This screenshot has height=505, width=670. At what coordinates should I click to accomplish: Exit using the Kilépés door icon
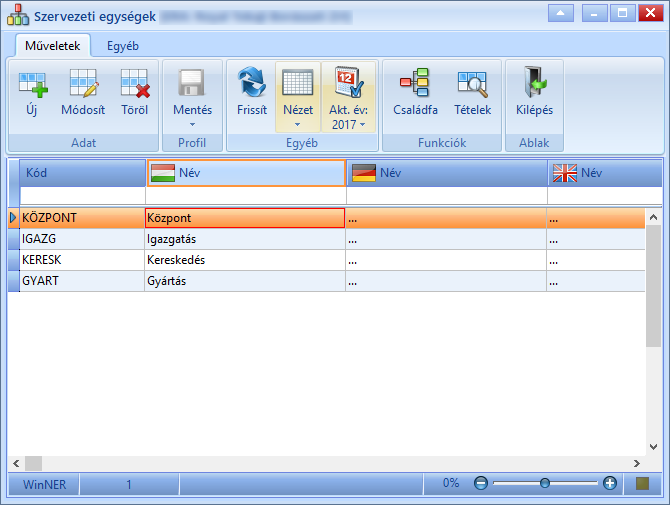click(535, 82)
